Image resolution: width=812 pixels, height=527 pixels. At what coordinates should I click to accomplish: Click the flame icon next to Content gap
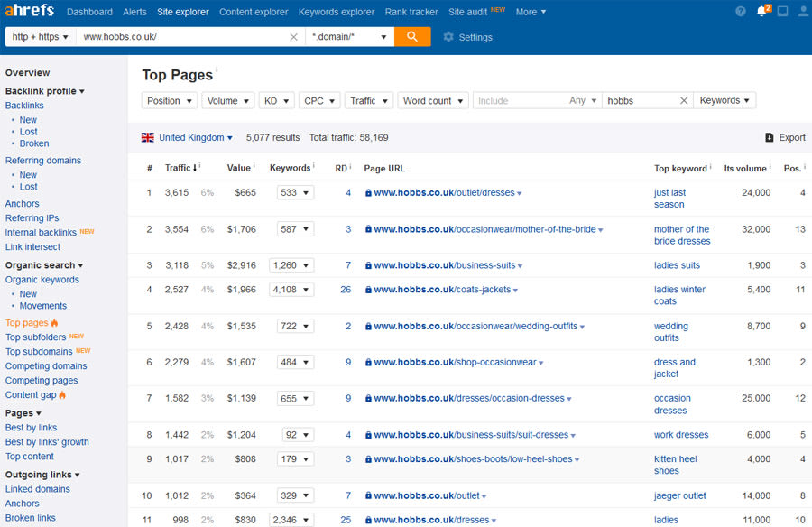62,395
